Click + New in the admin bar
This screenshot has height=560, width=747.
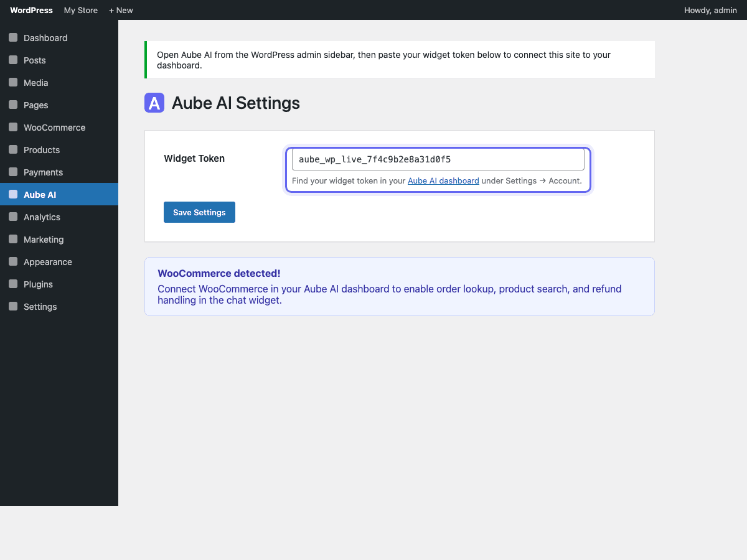pos(121,10)
